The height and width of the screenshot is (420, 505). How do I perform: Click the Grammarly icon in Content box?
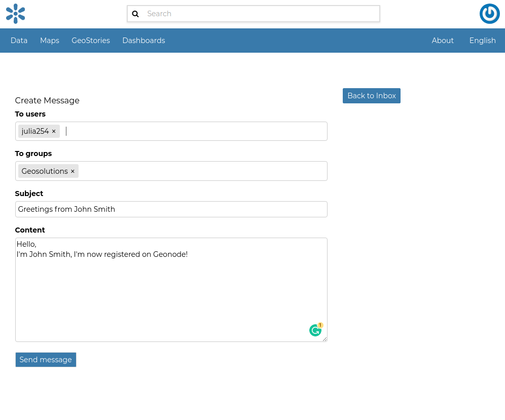(315, 330)
